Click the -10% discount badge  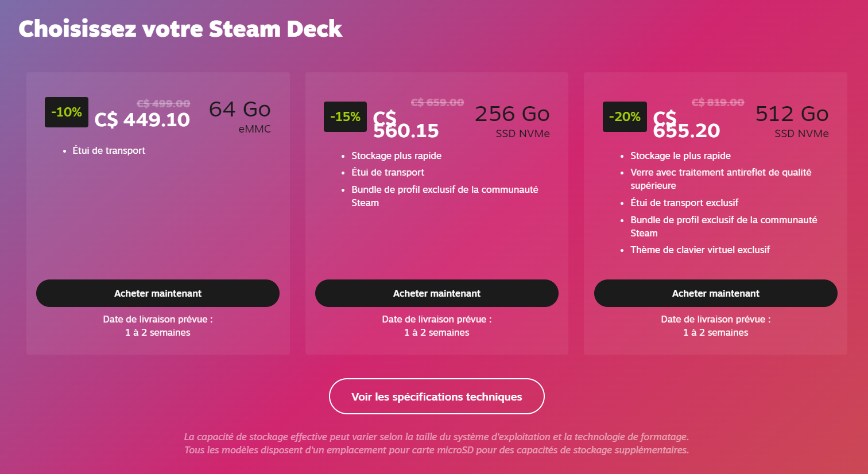[x=67, y=112]
